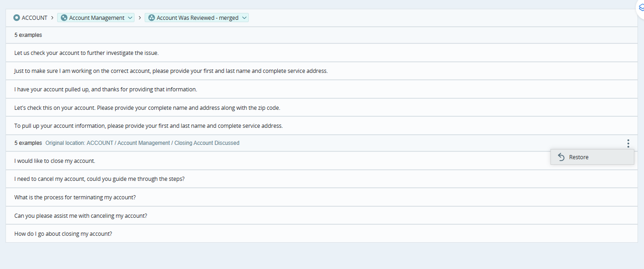Select the ACCOUNT breadcrumb label
Viewport: 644px width, 269px height.
click(34, 18)
